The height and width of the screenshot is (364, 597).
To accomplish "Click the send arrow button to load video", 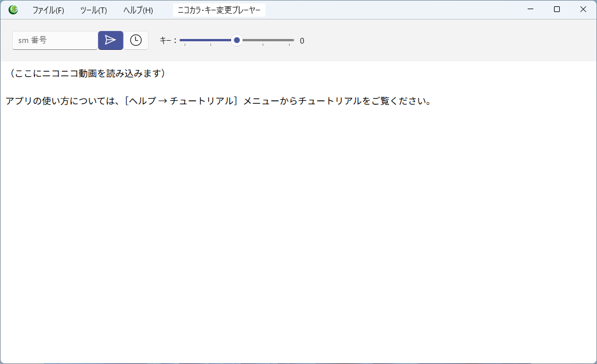I will click(x=111, y=40).
